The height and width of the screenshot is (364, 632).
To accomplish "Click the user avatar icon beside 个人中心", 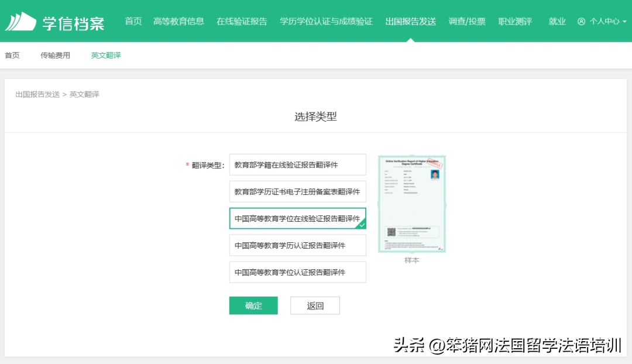I will [x=581, y=22].
